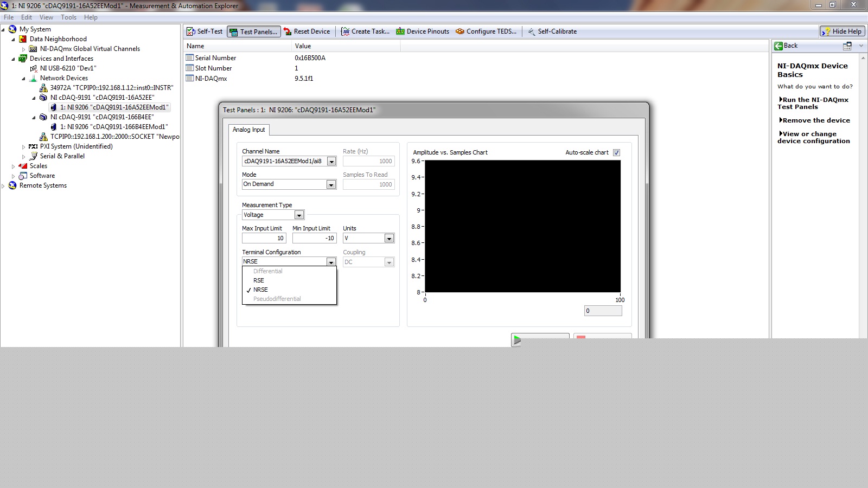The height and width of the screenshot is (488, 868).
Task: Select My System icon in tree
Action: pos(12,29)
